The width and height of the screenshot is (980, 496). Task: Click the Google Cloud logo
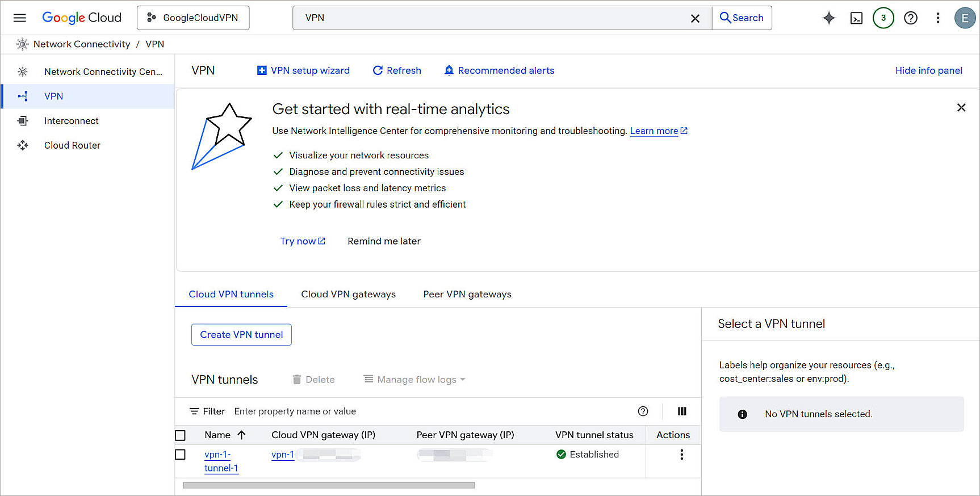(x=82, y=18)
